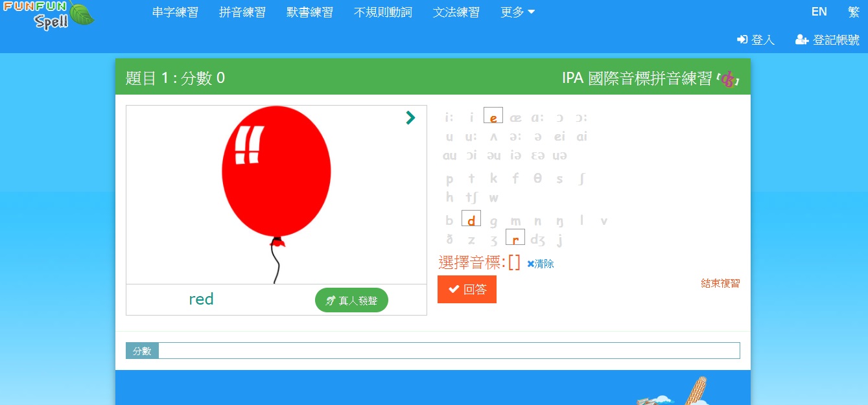Clear the selected phonetic symbols (清除)
The width and height of the screenshot is (868, 405).
pos(541,264)
